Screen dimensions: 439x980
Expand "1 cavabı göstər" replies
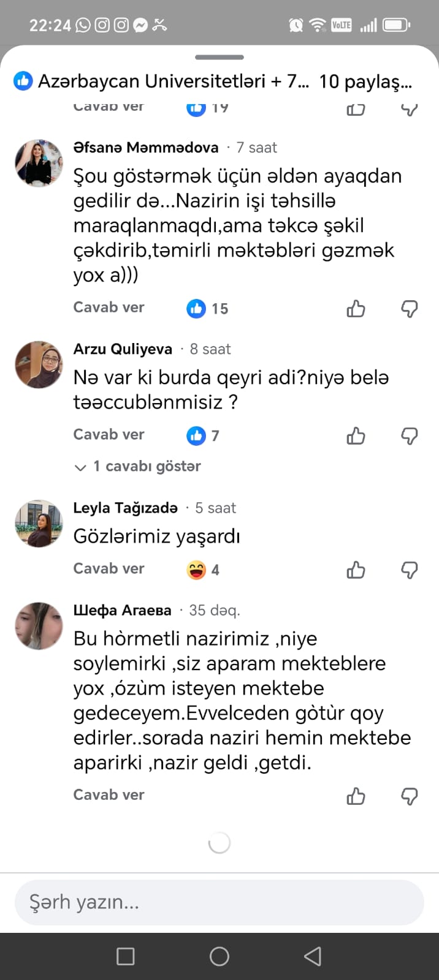(x=139, y=467)
